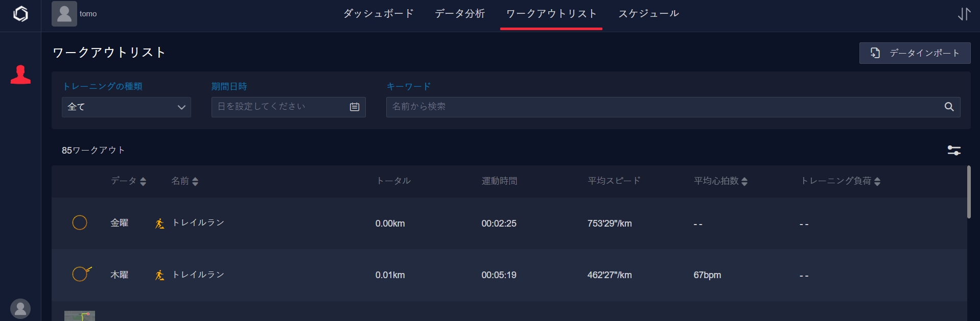Viewport: 980px width, 321px height.
Task: Click the trail run icon in 木曜 row
Action: (x=159, y=275)
